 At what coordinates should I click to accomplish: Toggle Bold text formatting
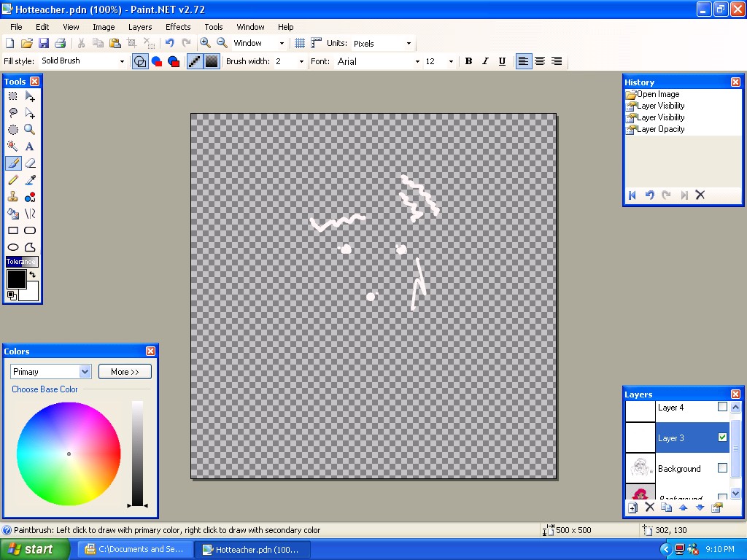469,61
